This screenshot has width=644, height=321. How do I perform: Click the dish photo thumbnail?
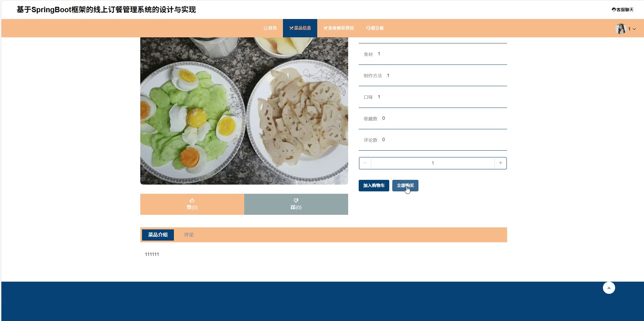pyautogui.click(x=244, y=111)
